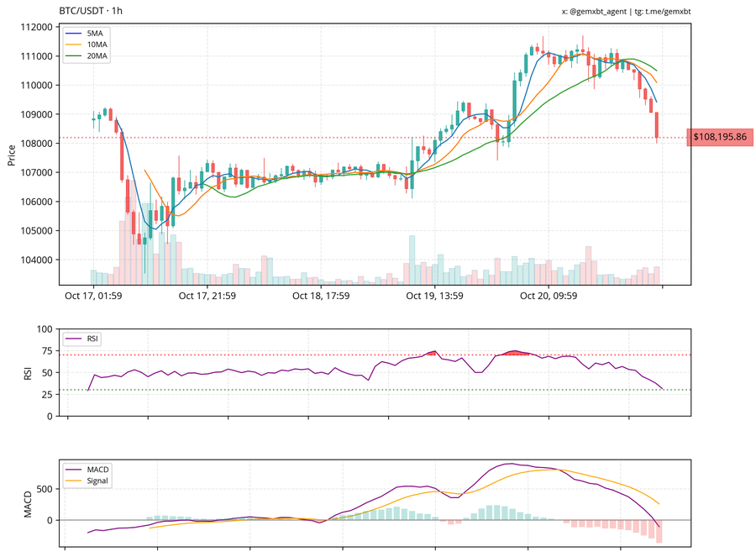The height and width of the screenshot is (557, 756).
Task: Click the vertical Price axis title
Action: [x=11, y=155]
